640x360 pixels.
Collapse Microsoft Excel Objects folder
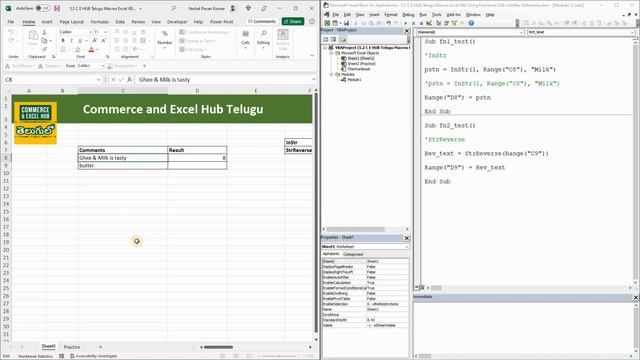click(x=331, y=53)
